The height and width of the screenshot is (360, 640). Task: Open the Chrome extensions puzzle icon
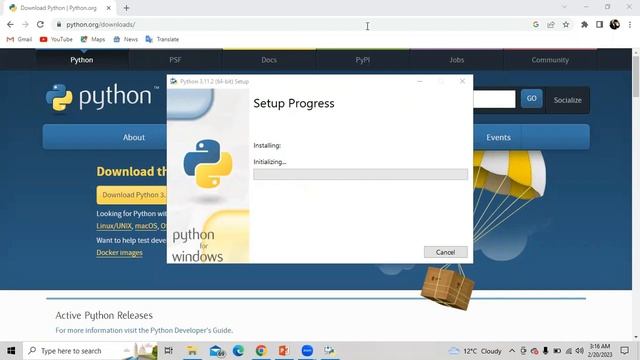click(x=584, y=24)
